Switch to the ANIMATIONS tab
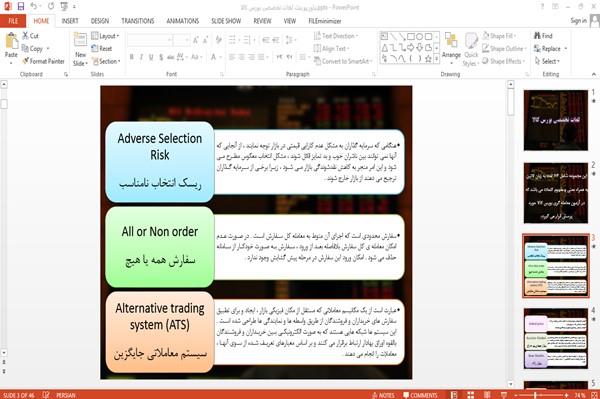The image size is (600, 399). click(x=183, y=21)
